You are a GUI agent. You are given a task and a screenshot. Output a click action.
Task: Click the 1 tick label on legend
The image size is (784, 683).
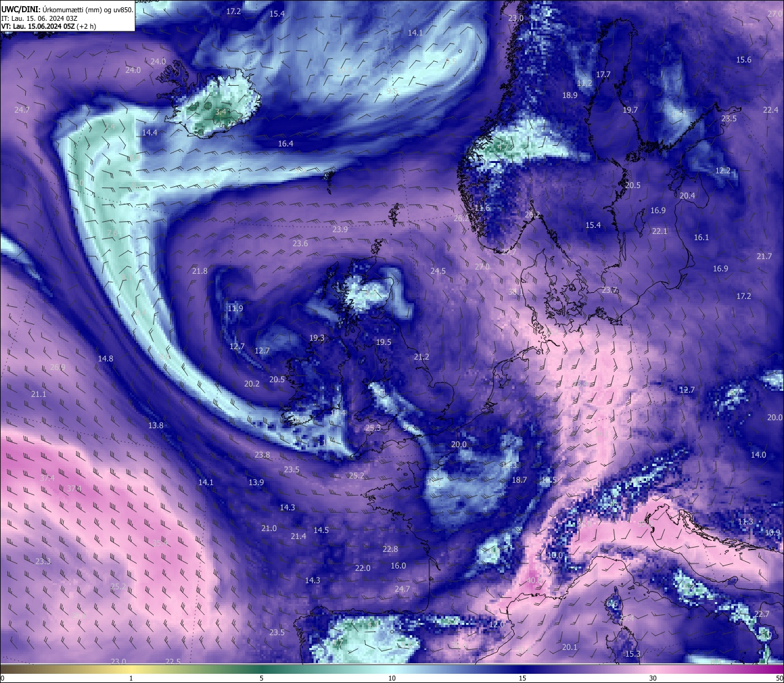(x=131, y=678)
